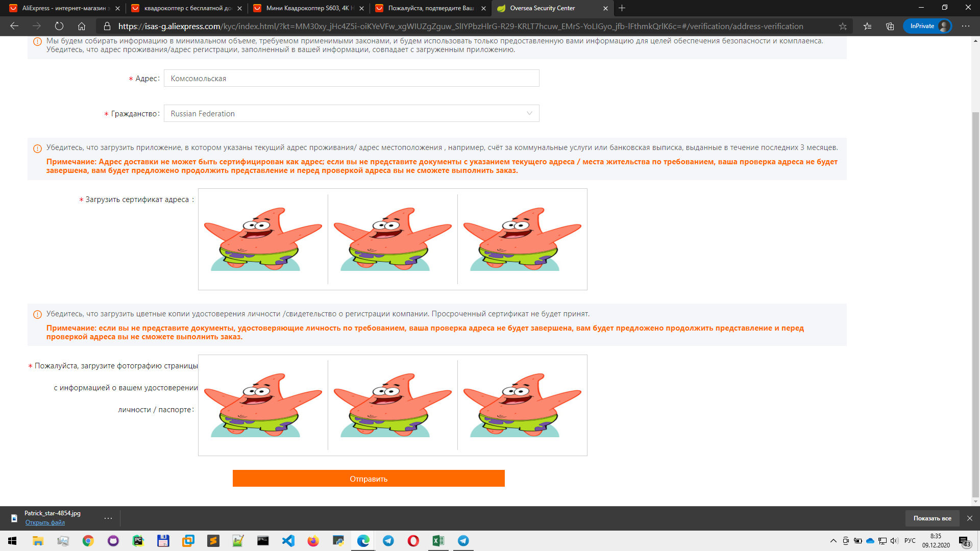Open PyCharm from the taskbar
The image size is (980, 551).
click(x=138, y=541)
